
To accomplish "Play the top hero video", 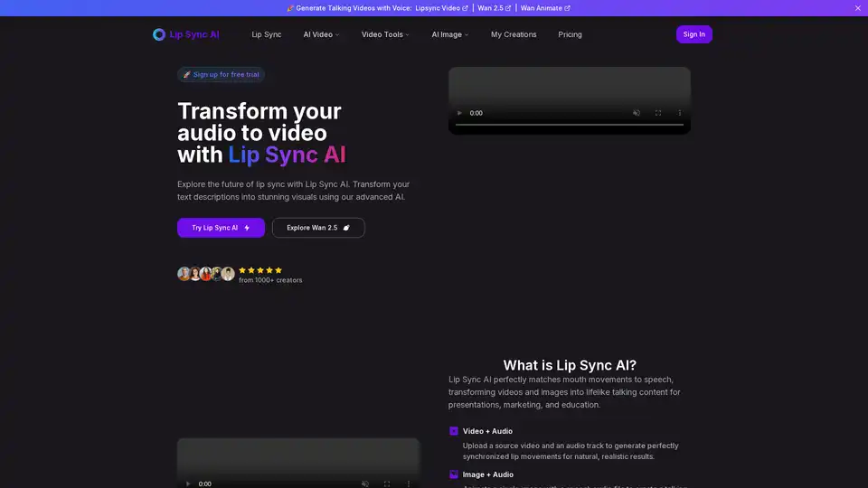I will (459, 113).
